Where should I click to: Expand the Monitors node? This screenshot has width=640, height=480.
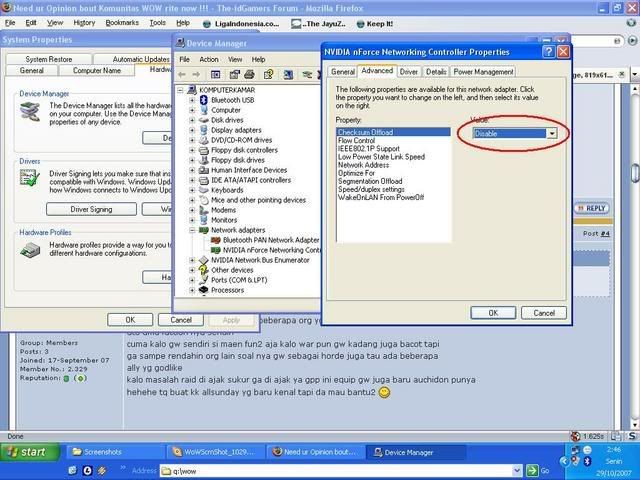(x=192, y=220)
